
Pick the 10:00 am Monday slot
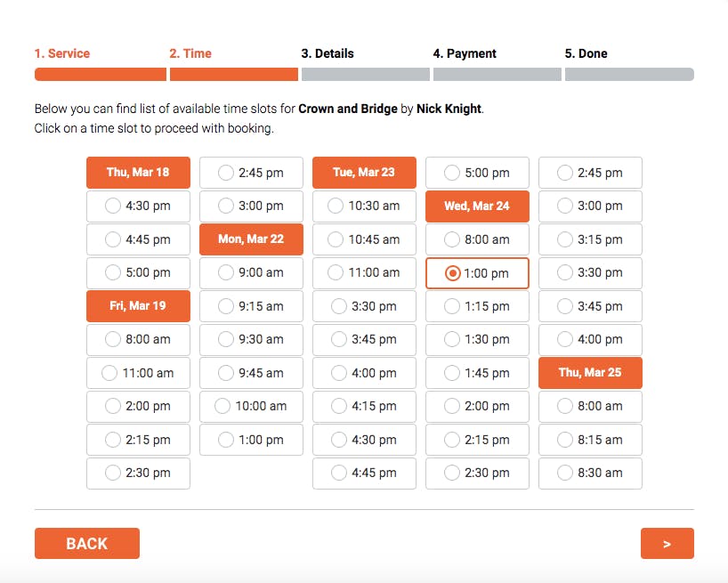click(x=251, y=406)
